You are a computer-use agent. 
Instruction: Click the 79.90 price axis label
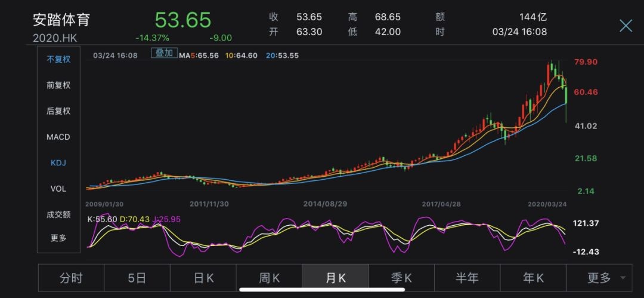(586, 62)
